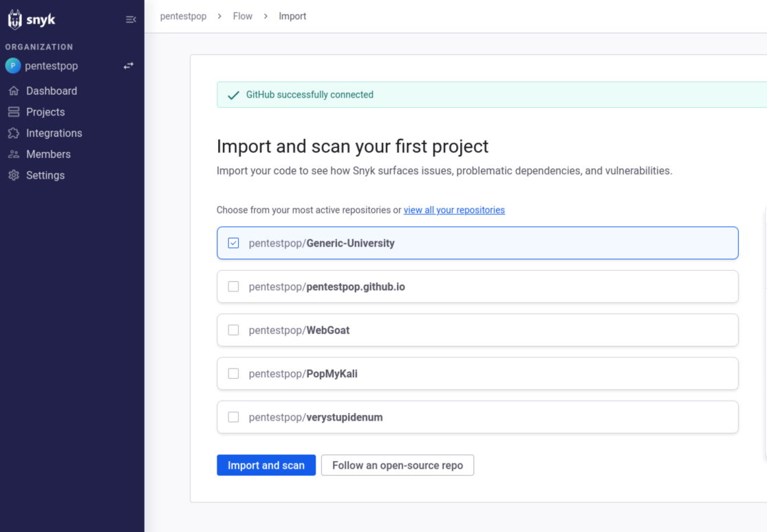This screenshot has width=767, height=532.
Task: Click the Settings gear icon
Action: click(14, 175)
